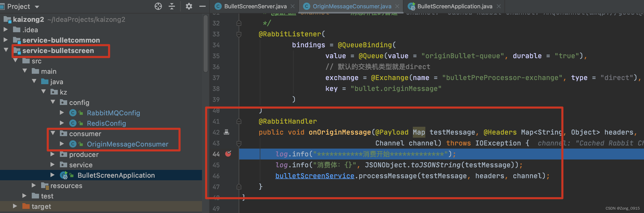Viewport: 644px width, 213px height.
Task: Select the service-bulletcommon module
Action: pyautogui.click(x=61, y=40)
